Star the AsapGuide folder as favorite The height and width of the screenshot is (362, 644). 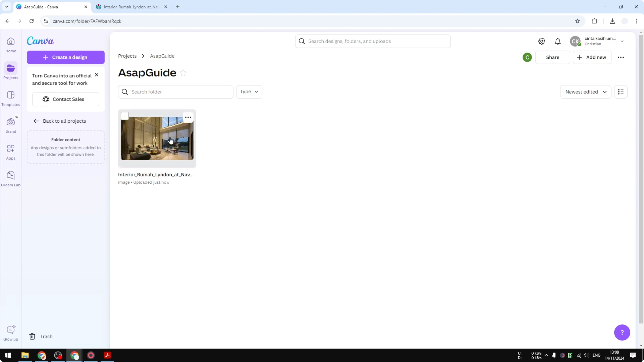[183, 73]
